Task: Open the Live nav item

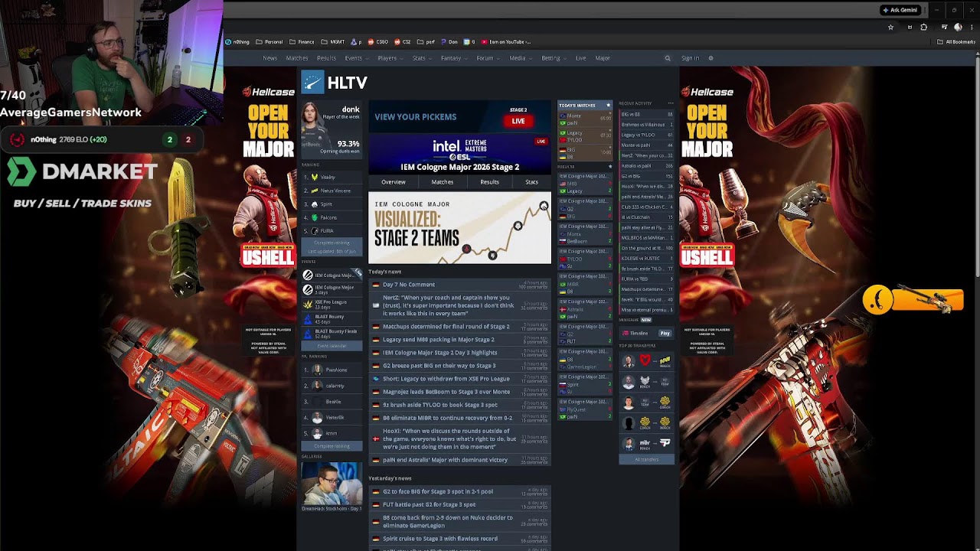Action: [x=581, y=58]
